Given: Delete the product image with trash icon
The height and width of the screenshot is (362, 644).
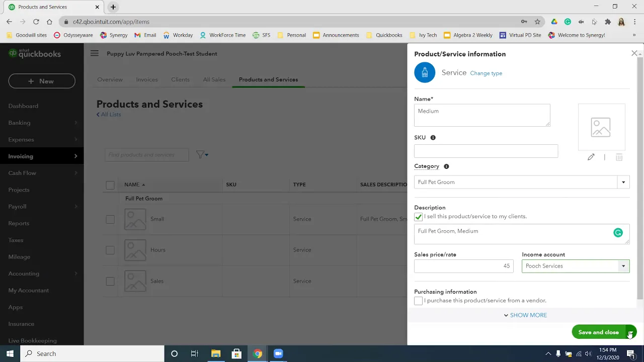Looking at the screenshot, I should click(x=619, y=157).
